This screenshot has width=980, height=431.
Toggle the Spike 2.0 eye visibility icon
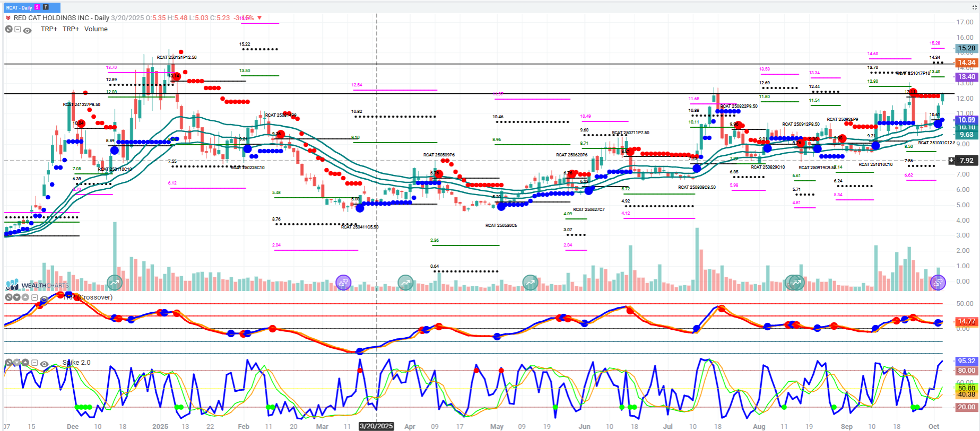pyautogui.click(x=44, y=364)
